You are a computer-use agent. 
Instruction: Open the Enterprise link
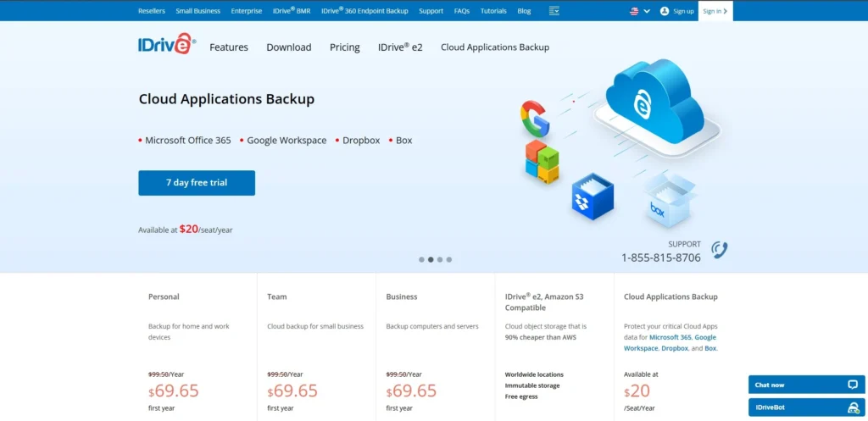[x=247, y=10]
